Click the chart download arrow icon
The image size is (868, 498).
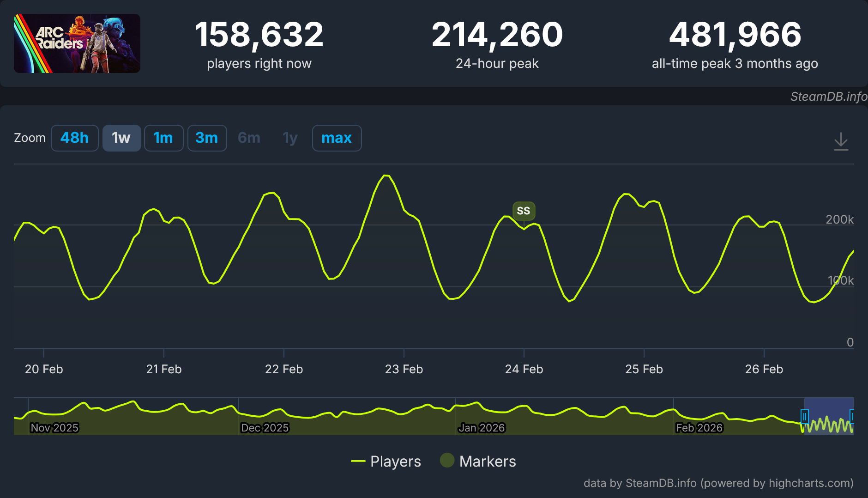pos(841,141)
